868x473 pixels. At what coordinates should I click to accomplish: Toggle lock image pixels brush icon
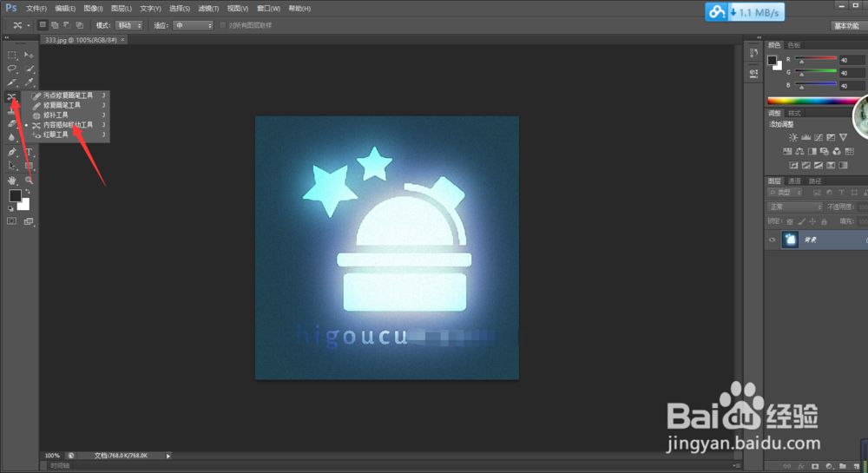[x=801, y=222]
